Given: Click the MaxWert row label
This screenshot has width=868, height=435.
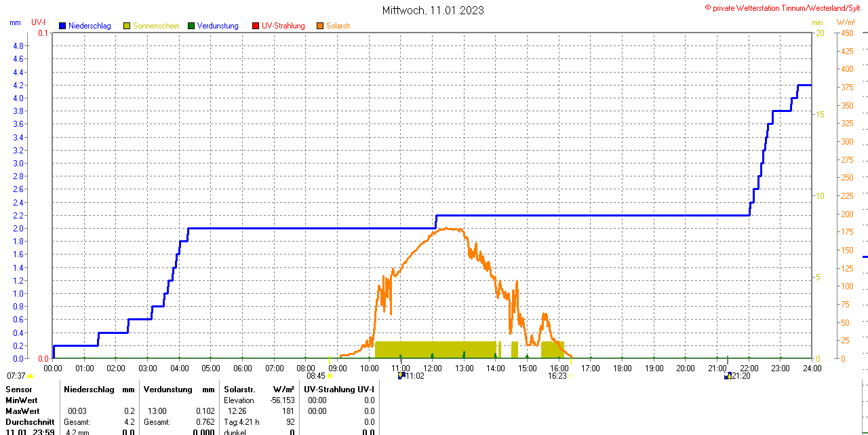Looking at the screenshot, I should 22,411.
